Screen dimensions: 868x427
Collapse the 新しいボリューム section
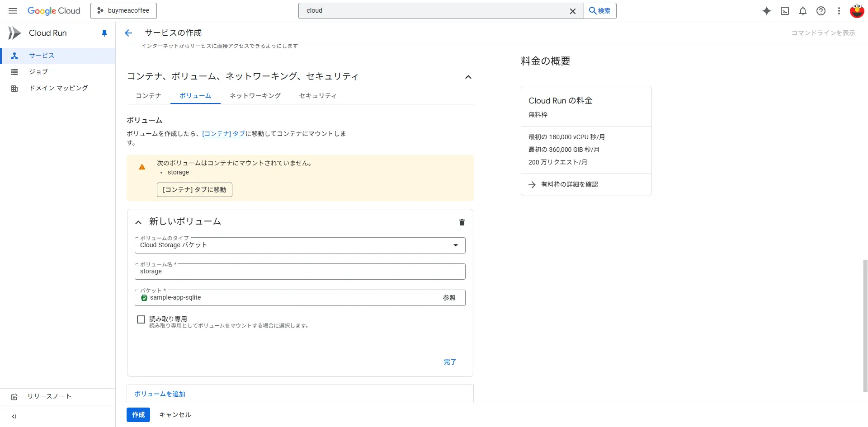click(138, 222)
